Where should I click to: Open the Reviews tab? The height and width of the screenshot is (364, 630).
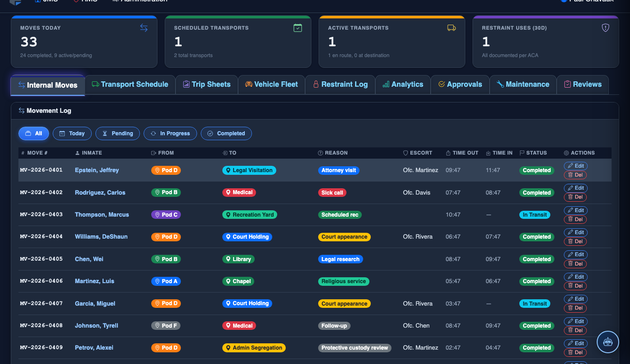point(583,84)
